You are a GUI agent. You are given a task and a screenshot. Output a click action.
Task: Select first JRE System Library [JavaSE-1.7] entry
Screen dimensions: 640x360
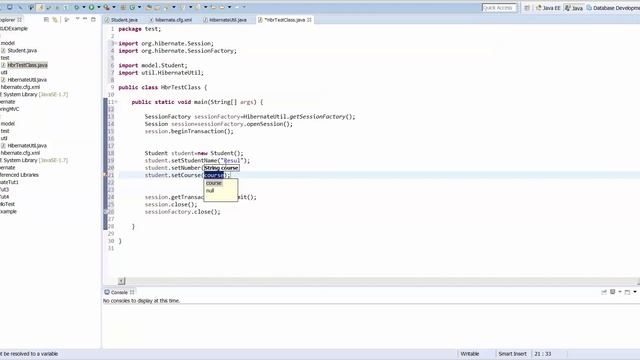[35, 94]
